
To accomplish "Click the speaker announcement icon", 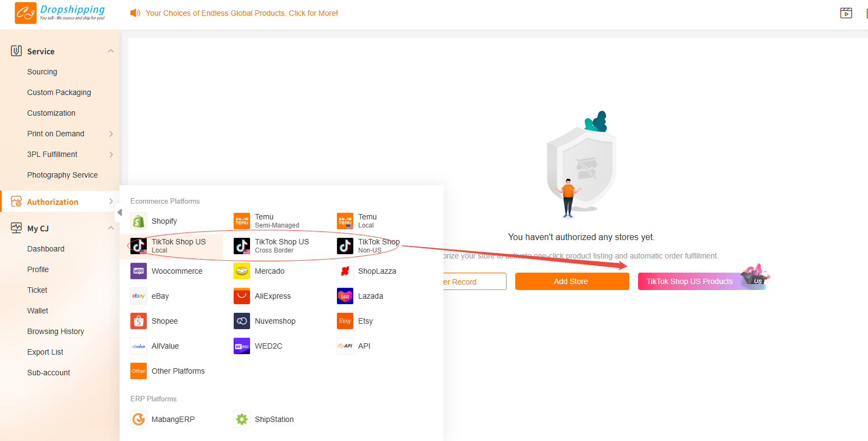I will pos(135,13).
